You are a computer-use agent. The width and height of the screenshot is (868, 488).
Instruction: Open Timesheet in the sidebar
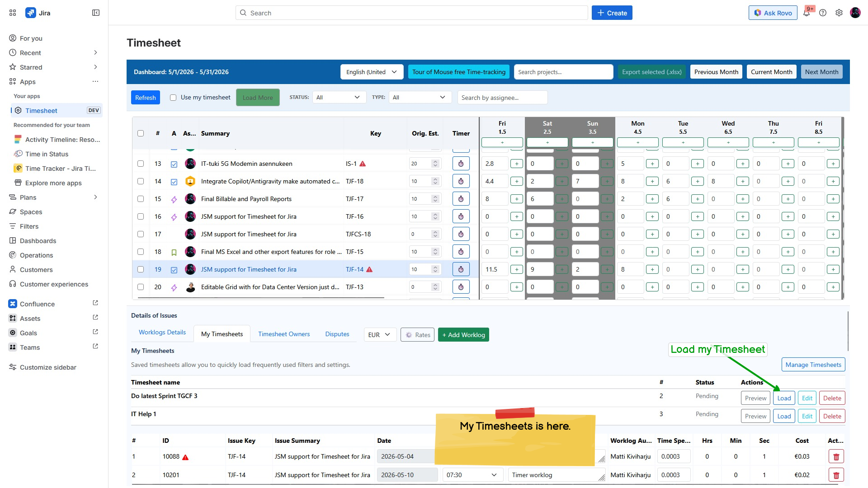(57, 110)
